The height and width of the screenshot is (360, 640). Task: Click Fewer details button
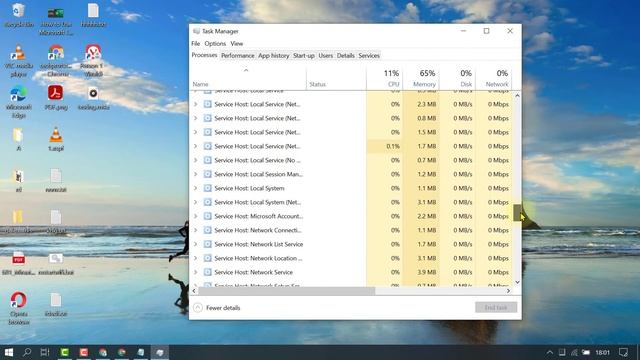[x=217, y=308]
